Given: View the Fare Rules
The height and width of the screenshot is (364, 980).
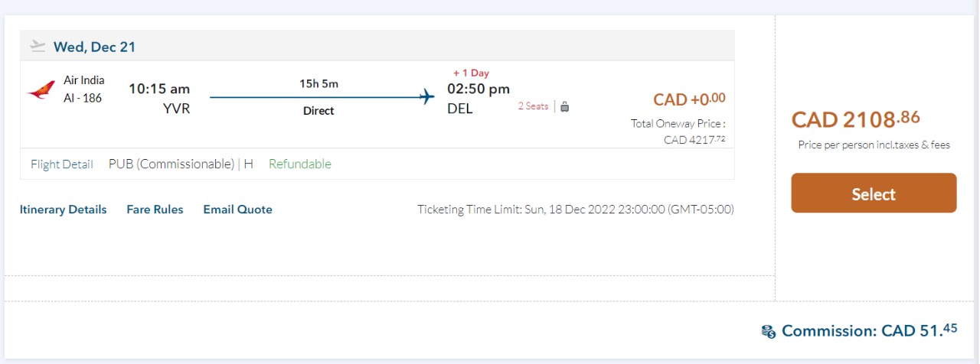Looking at the screenshot, I should (x=155, y=210).
